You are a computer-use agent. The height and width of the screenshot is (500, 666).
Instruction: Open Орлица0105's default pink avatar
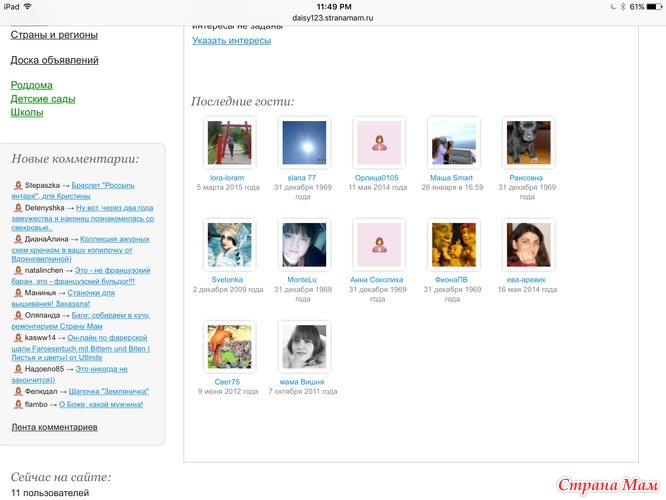379,143
